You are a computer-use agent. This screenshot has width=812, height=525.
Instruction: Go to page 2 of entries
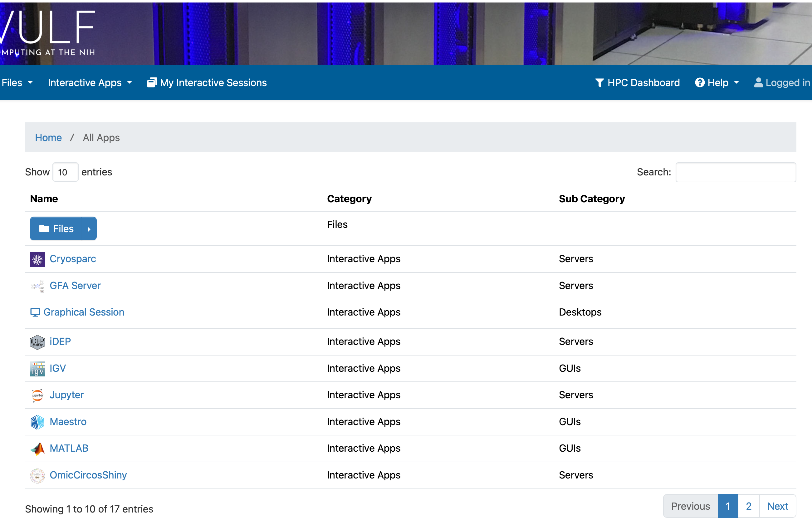[749, 506]
